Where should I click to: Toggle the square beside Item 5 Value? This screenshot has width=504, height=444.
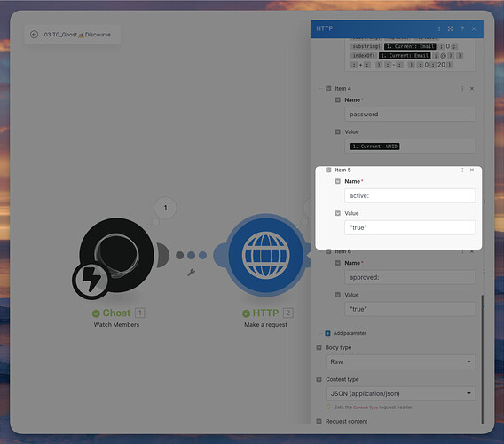coord(337,213)
